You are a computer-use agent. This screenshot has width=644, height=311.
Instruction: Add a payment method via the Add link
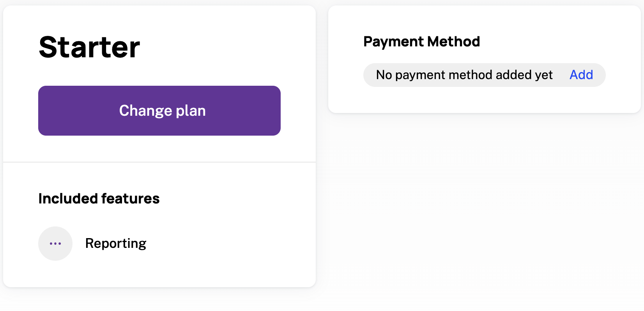tap(581, 75)
